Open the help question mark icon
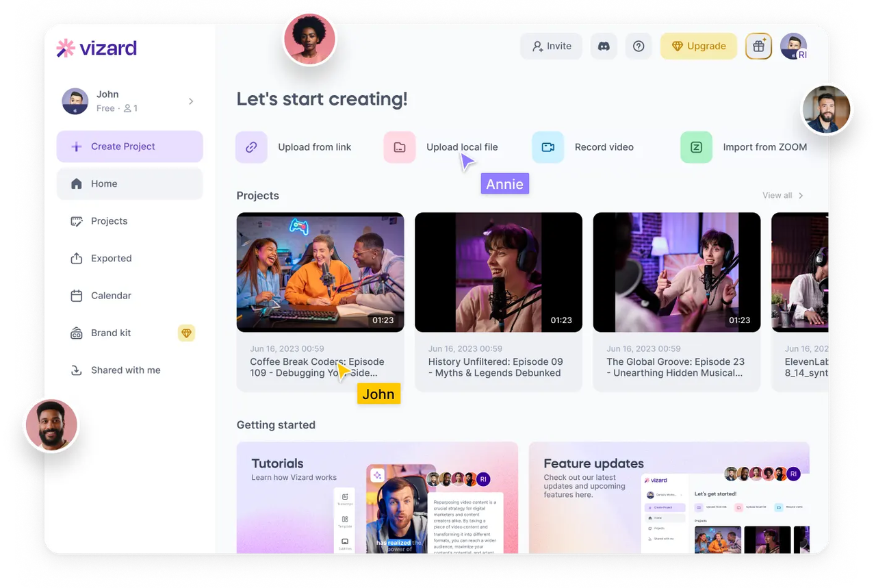The height and width of the screenshot is (588, 876). point(639,46)
